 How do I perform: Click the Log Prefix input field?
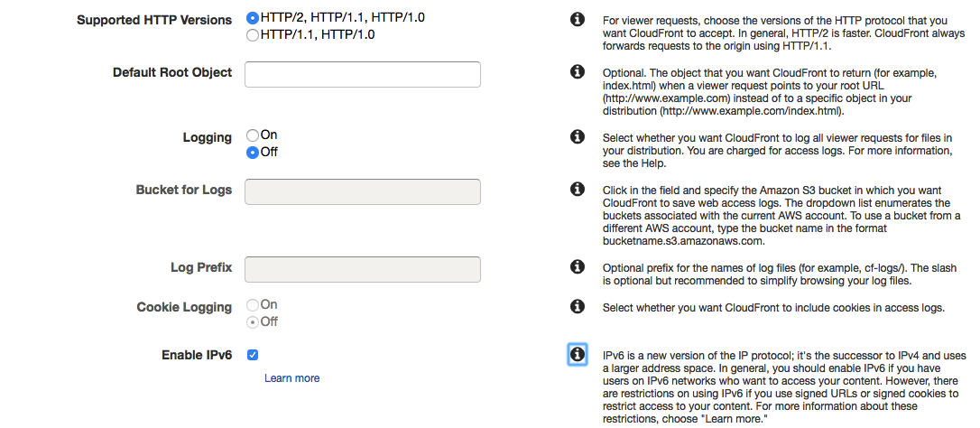click(x=363, y=269)
